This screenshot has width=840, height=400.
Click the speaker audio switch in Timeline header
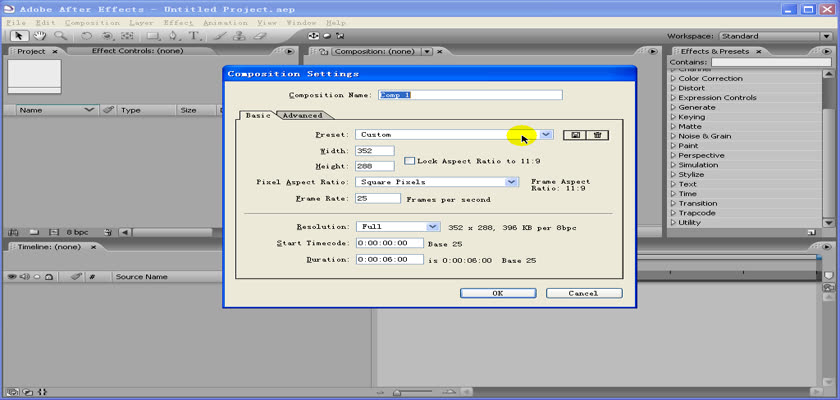click(x=24, y=277)
